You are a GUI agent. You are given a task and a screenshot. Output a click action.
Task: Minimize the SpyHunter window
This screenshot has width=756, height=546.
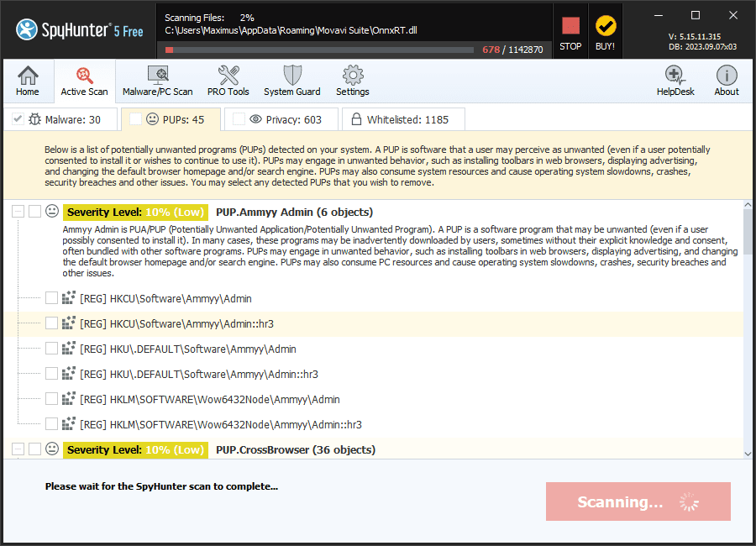(x=659, y=15)
